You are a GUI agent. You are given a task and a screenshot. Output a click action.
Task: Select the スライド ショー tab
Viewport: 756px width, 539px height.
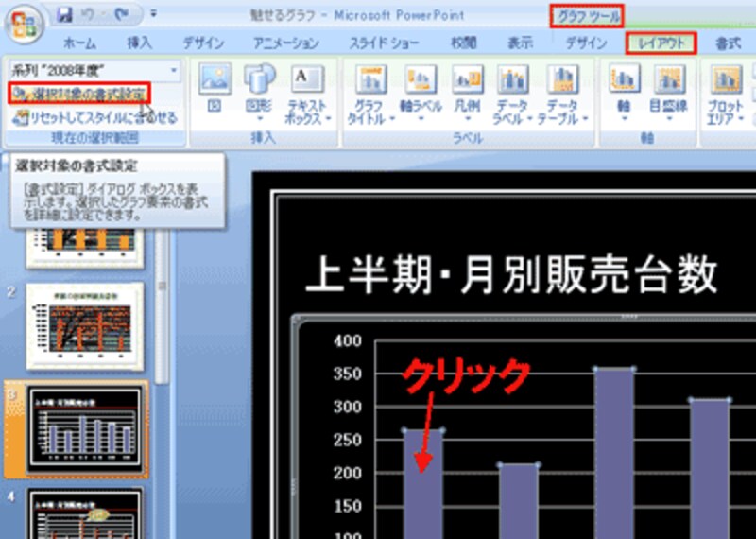(385, 43)
